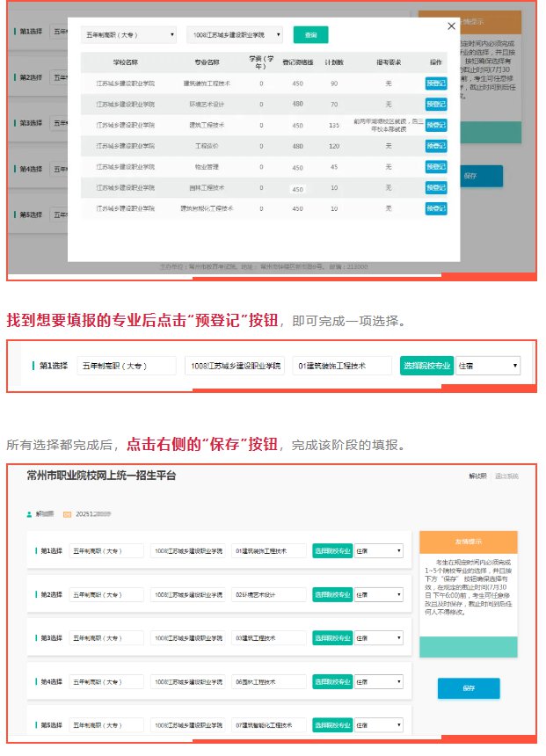Expand the 1008江苏城乡建设职业学院 dropdown in the popup

tap(235, 35)
